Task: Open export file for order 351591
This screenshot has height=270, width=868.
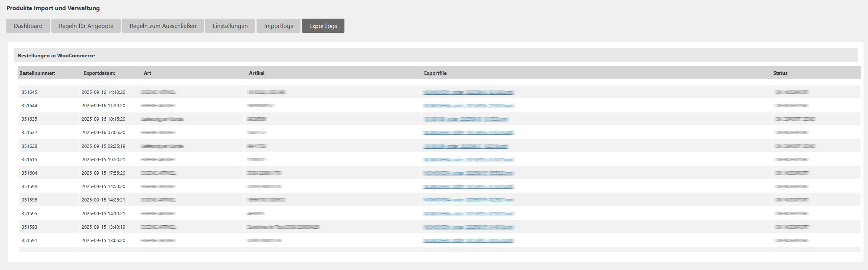Action: point(468,241)
